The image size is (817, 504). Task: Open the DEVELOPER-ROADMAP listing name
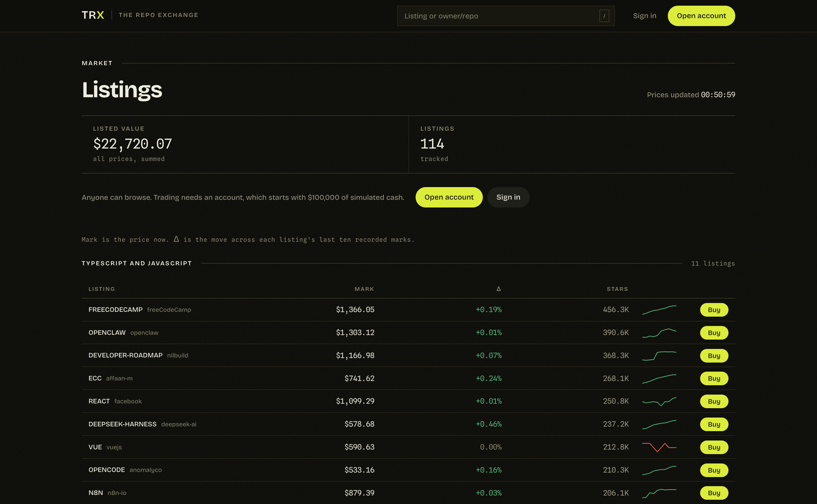[126, 356]
